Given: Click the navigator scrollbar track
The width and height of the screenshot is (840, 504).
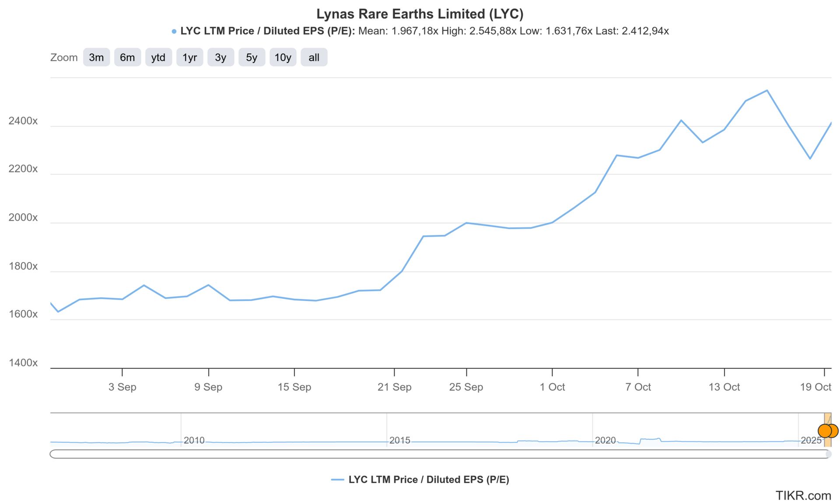Looking at the screenshot, I should tap(437, 454).
